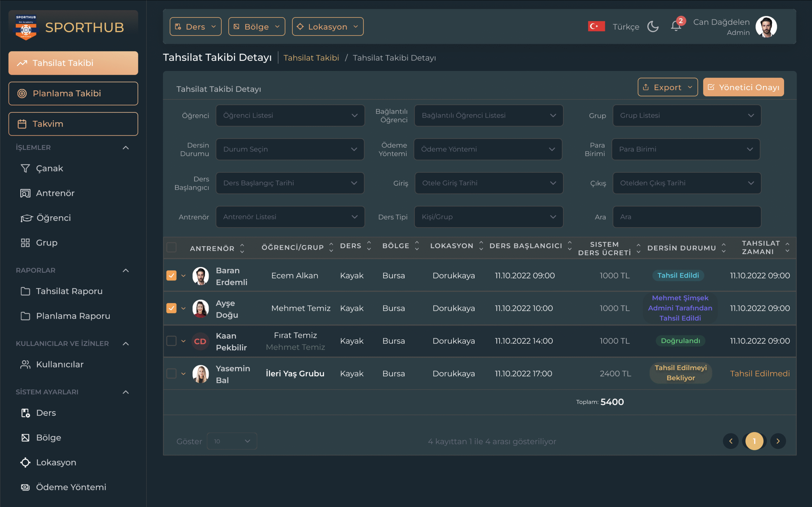Open Öğrenci Listesi dropdown
Screen dimensions: 812x507
pyautogui.click(x=290, y=115)
